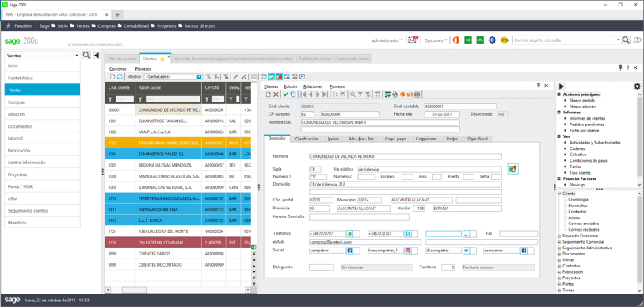Select Almacén in left navigation
Screen dimensions: 644x307
coord(42,114)
